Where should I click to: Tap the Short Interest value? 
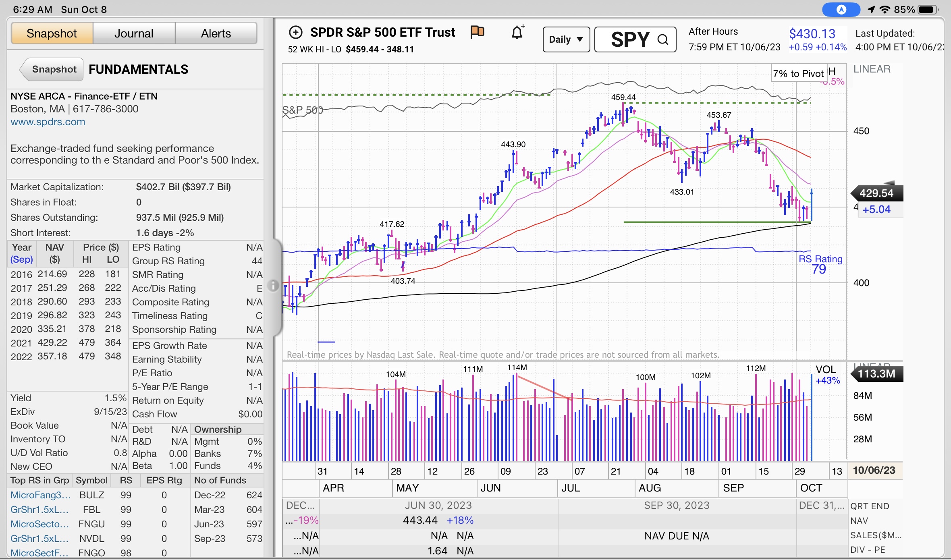click(165, 233)
